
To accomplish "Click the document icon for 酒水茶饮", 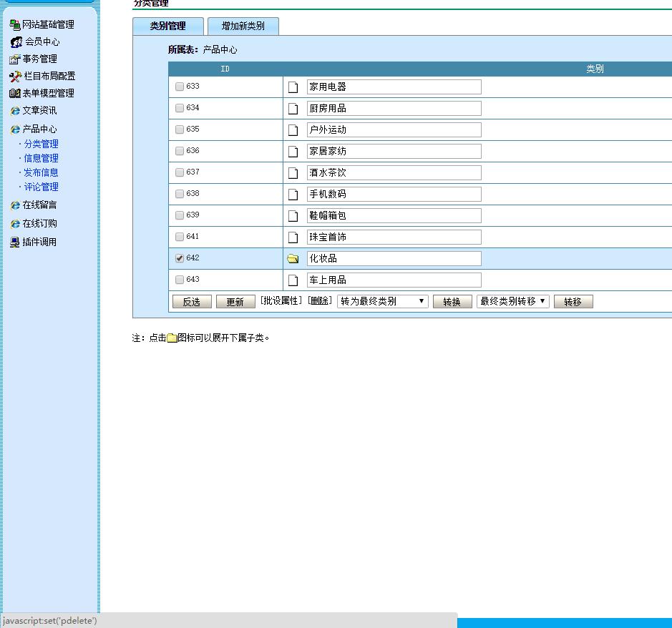I will click(293, 173).
